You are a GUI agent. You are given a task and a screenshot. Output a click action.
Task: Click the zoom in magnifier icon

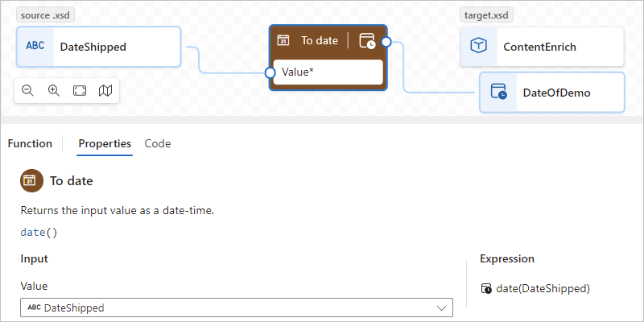[54, 90]
